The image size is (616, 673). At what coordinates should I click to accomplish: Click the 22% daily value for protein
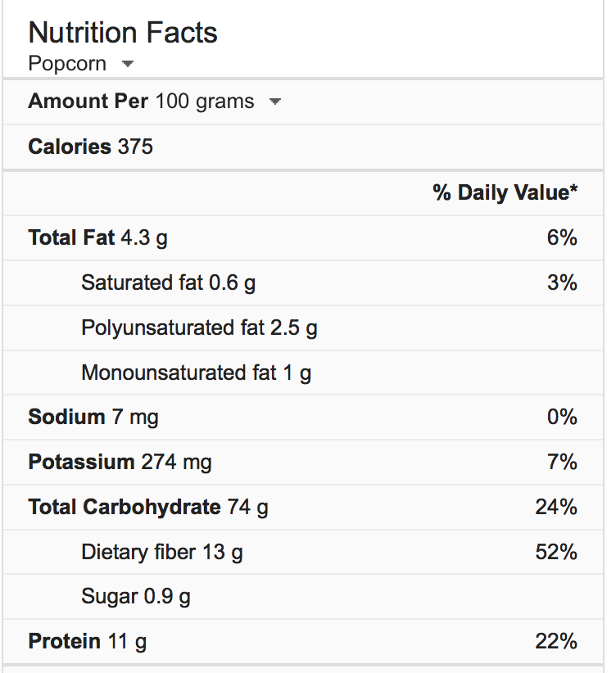[x=556, y=642]
